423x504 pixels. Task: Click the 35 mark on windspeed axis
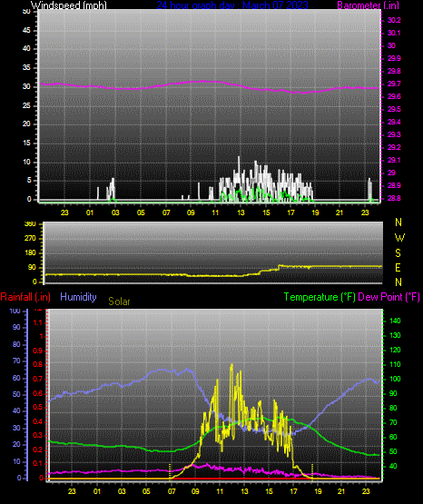pos(26,68)
